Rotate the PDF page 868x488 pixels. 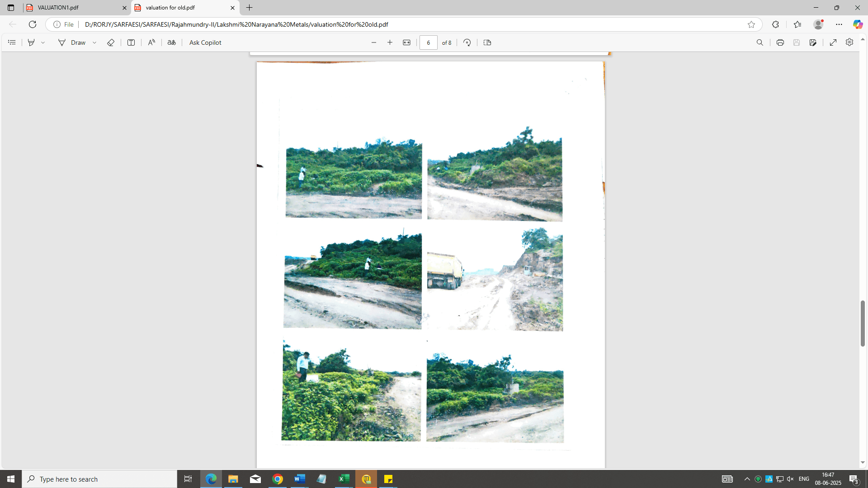pos(467,42)
